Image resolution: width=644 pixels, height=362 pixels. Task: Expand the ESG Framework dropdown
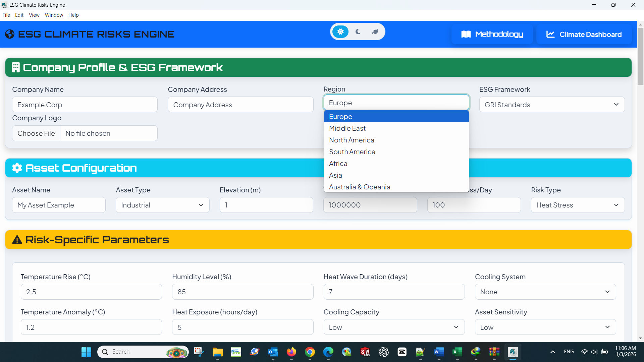pyautogui.click(x=552, y=105)
